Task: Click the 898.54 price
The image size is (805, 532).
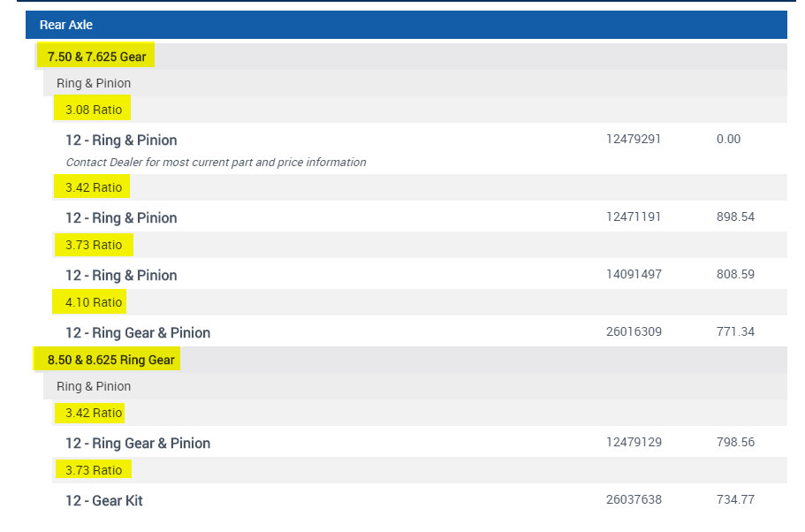Action: pyautogui.click(x=735, y=217)
